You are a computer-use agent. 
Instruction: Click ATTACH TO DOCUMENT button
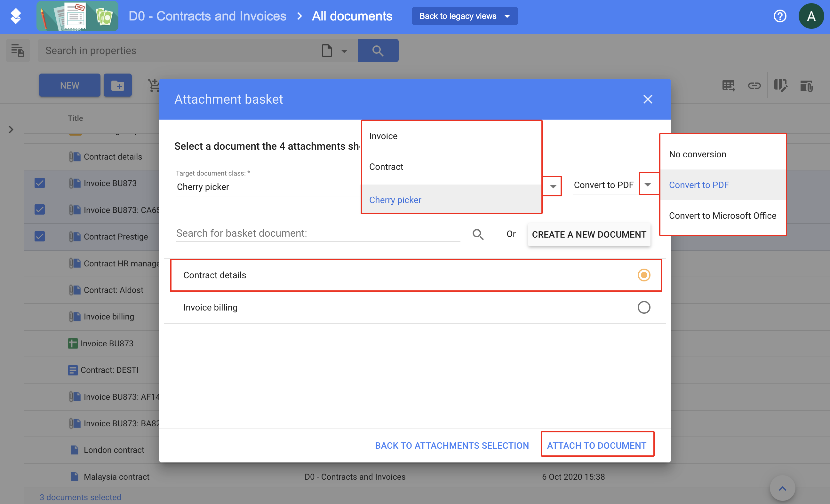click(596, 445)
